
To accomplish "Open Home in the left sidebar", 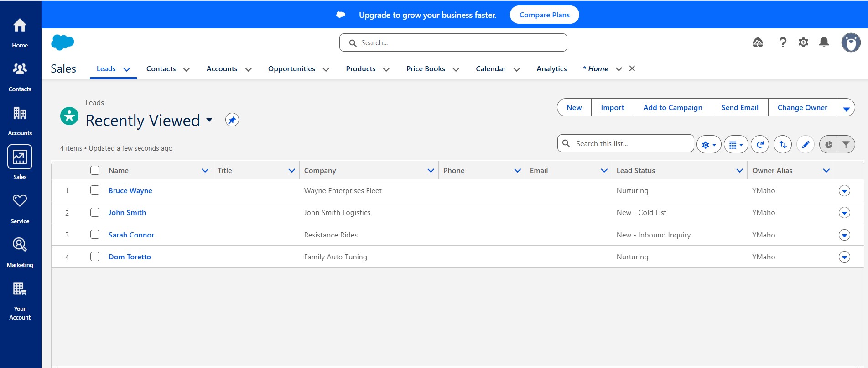I will pos(20,32).
